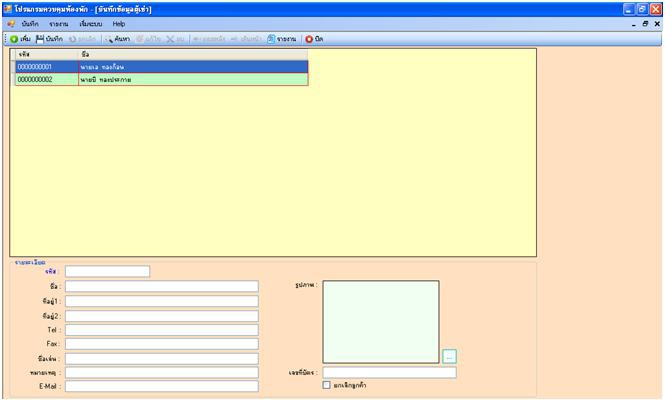Image resolution: width=665 pixels, height=401 pixels.
Task: Restore down the main application window
Action: [643, 9]
